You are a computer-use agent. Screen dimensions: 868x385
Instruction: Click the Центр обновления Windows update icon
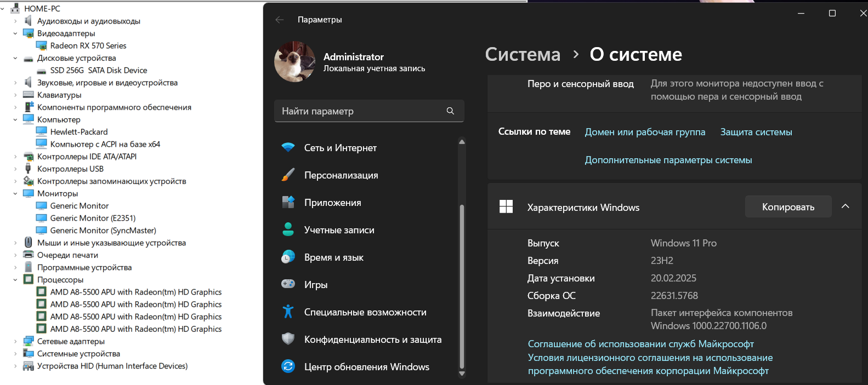click(288, 366)
